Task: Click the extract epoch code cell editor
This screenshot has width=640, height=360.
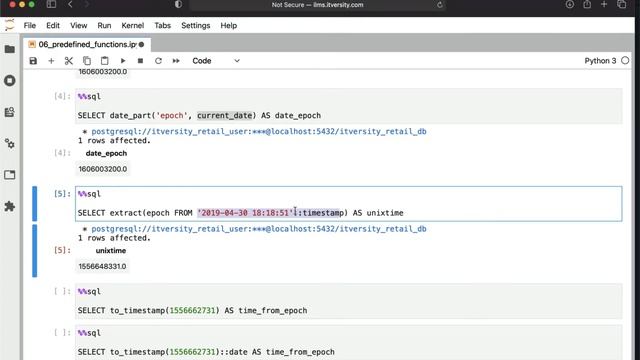Action: [x=349, y=204]
